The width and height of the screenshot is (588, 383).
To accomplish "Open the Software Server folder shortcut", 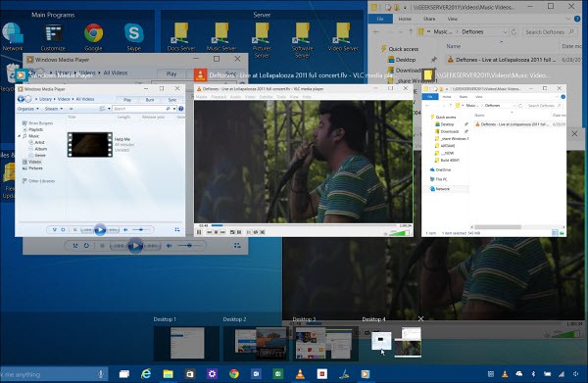I will (x=302, y=40).
